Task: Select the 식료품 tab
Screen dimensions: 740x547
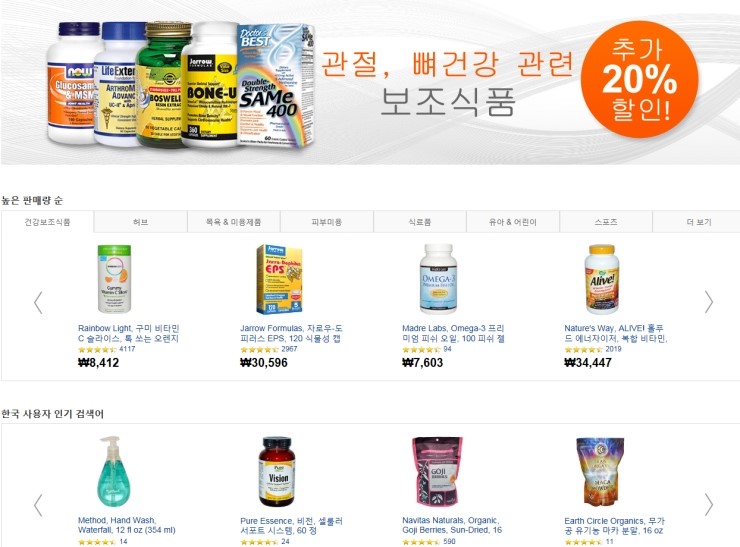Action: (x=420, y=222)
